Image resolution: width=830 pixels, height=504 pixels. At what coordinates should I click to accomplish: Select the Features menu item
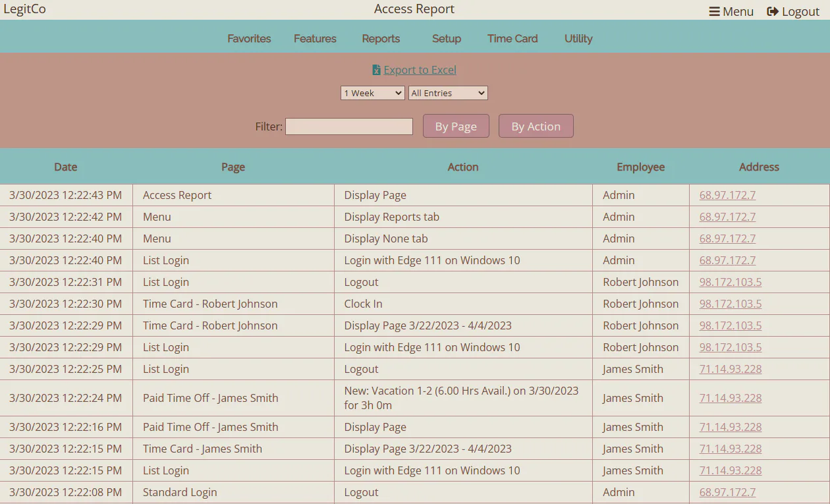point(315,38)
